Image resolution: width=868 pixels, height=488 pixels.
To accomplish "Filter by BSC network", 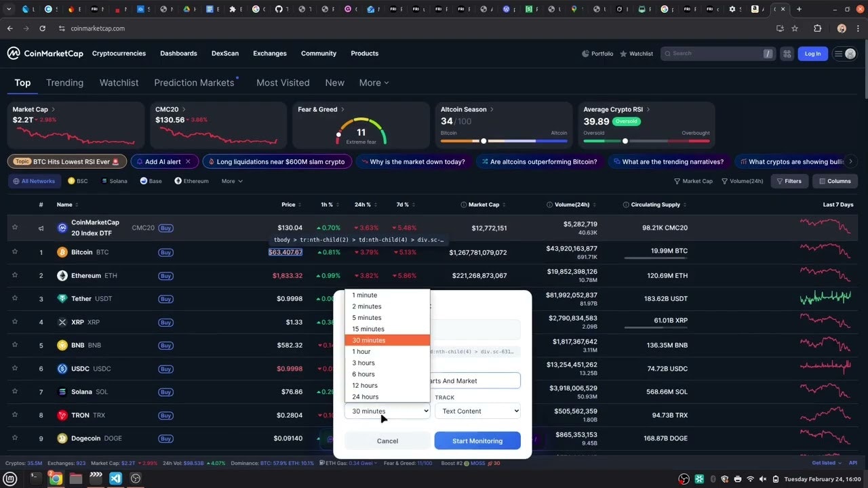I will 78,181.
